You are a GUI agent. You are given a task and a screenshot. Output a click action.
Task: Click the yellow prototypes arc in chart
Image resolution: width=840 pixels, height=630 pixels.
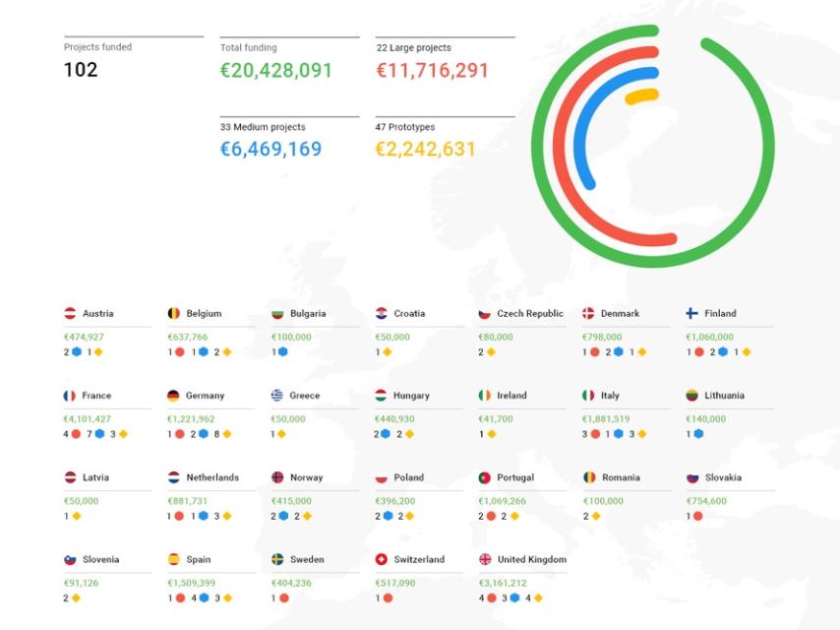(x=642, y=96)
